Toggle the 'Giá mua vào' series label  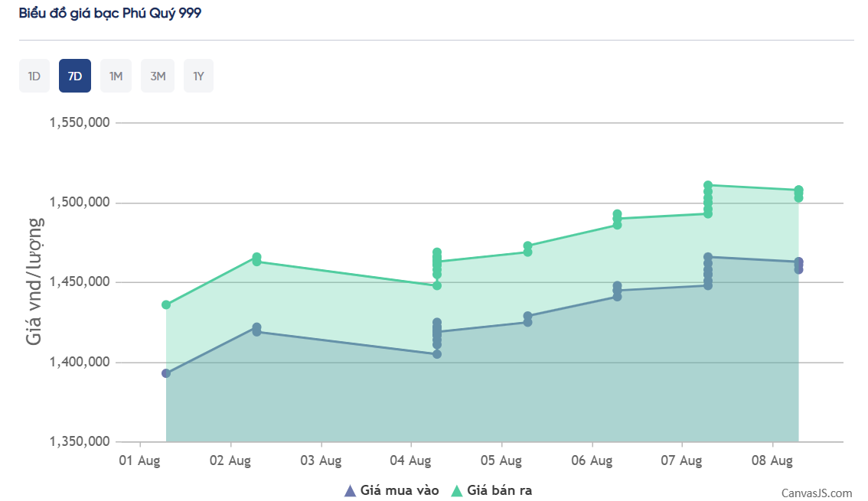pos(400,491)
